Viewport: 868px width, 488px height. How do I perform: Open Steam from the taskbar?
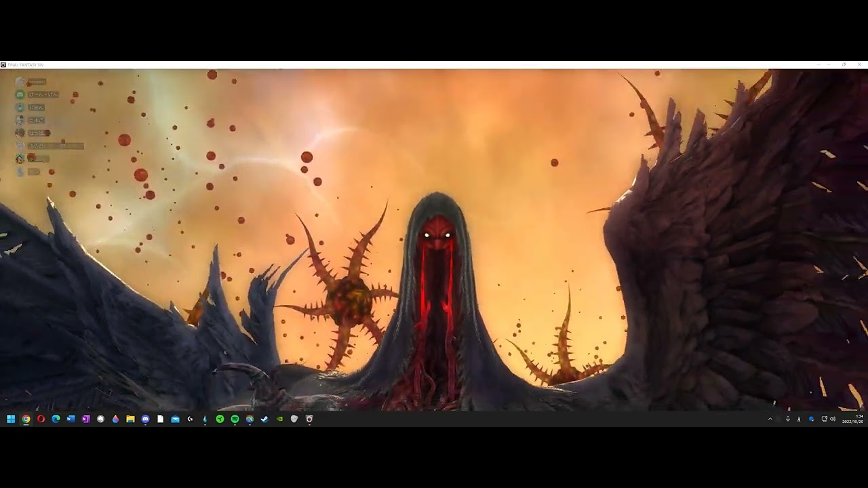click(264, 419)
